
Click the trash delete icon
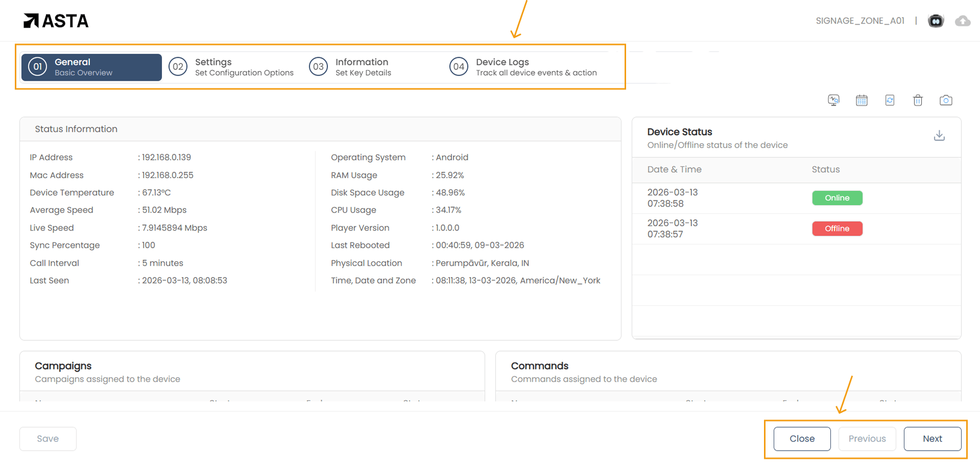[918, 100]
